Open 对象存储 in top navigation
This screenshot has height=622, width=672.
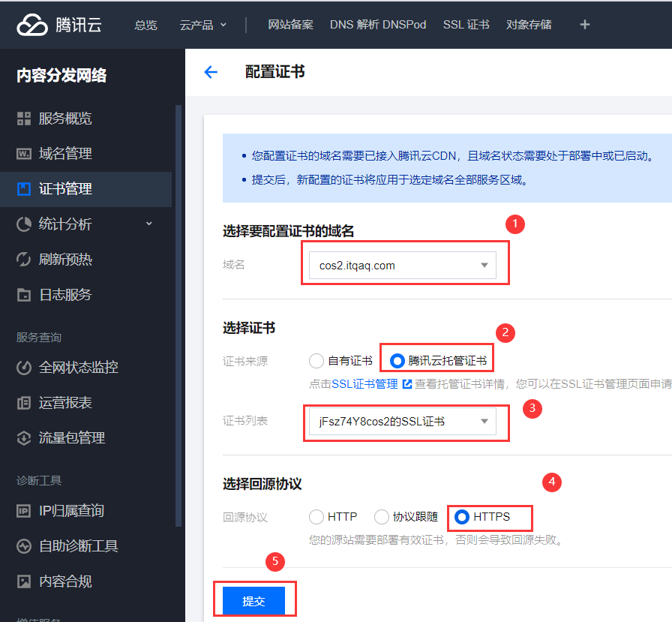pos(529,25)
